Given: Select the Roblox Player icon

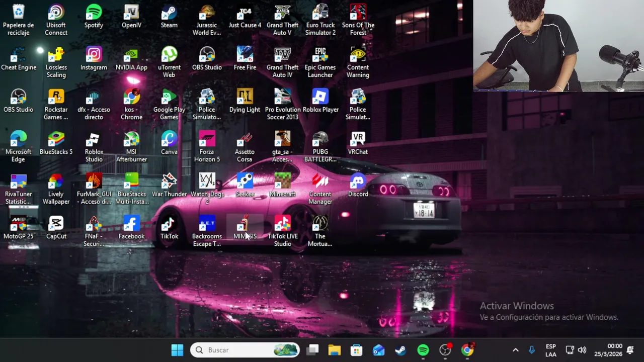Looking at the screenshot, I should (x=320, y=101).
